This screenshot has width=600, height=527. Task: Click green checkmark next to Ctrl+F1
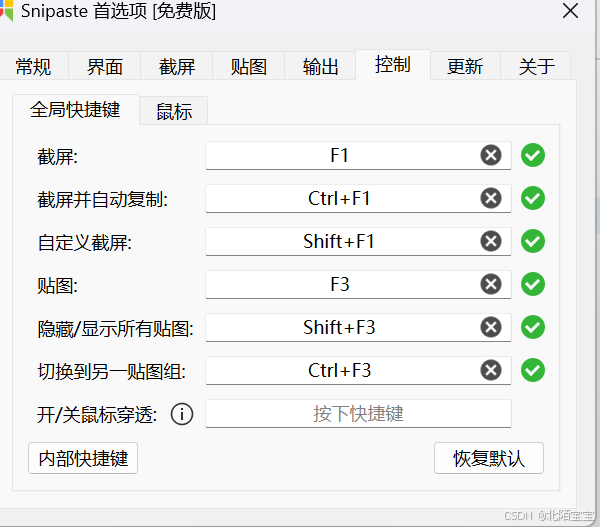click(533, 198)
